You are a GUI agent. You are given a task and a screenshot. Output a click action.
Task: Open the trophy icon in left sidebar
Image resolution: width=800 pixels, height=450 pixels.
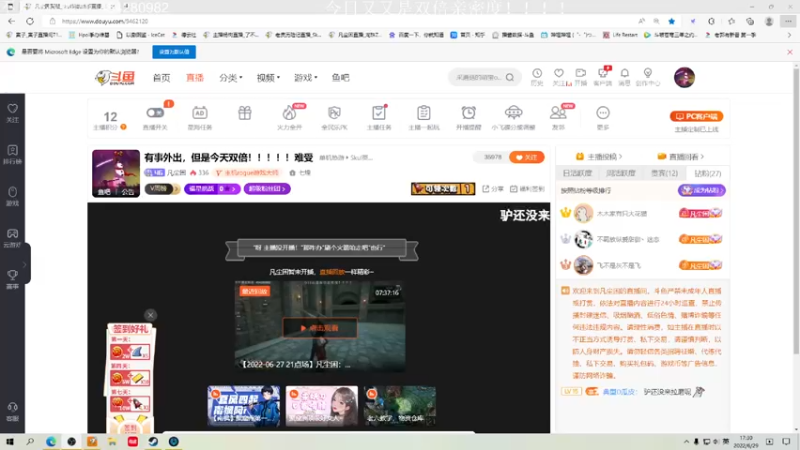coord(12,275)
